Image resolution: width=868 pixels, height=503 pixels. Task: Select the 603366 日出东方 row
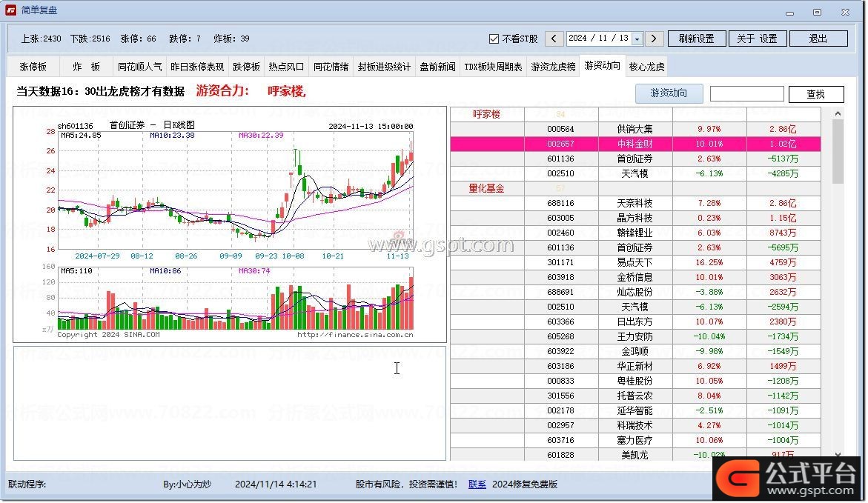[x=635, y=322]
